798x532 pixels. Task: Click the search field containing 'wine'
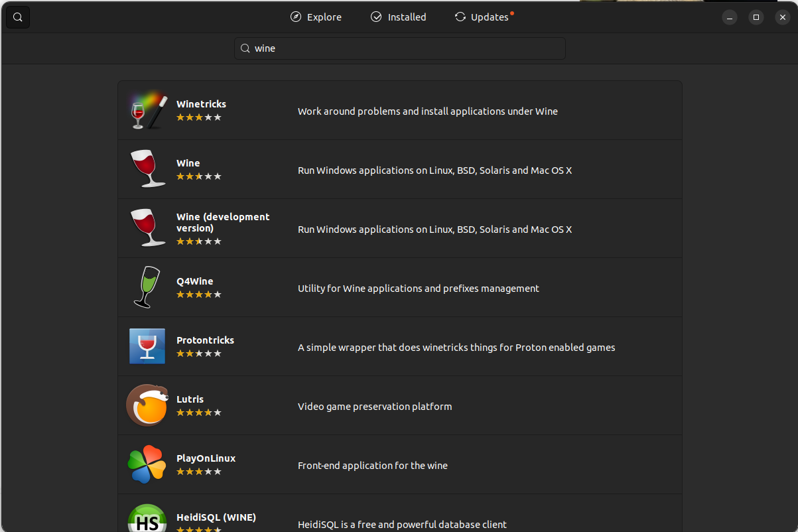400,48
